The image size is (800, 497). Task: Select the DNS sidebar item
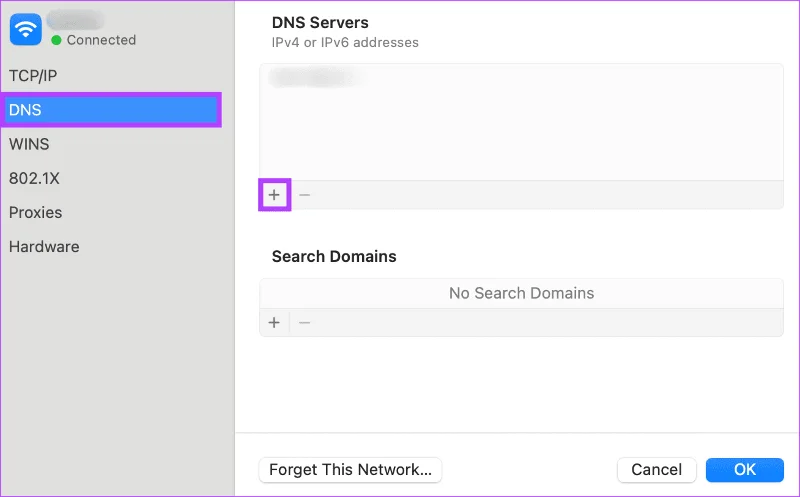(x=111, y=110)
